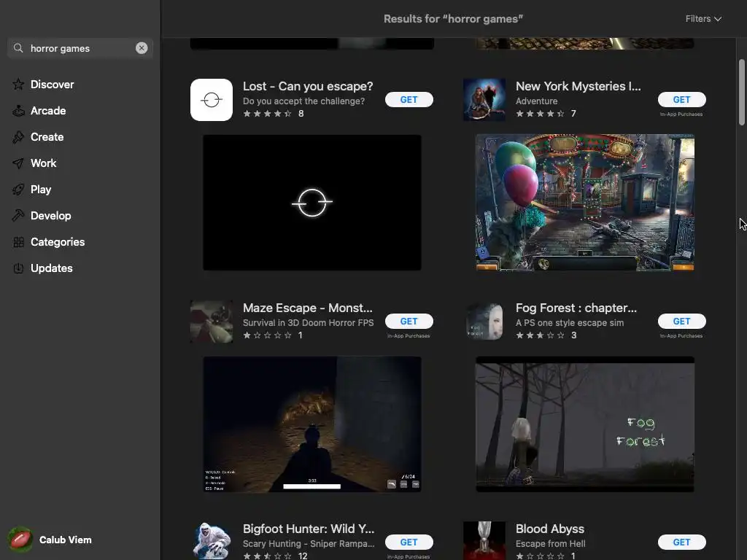Viewport: 747px width, 560px height.
Task: Click into the horror games search field
Action: tap(80, 48)
